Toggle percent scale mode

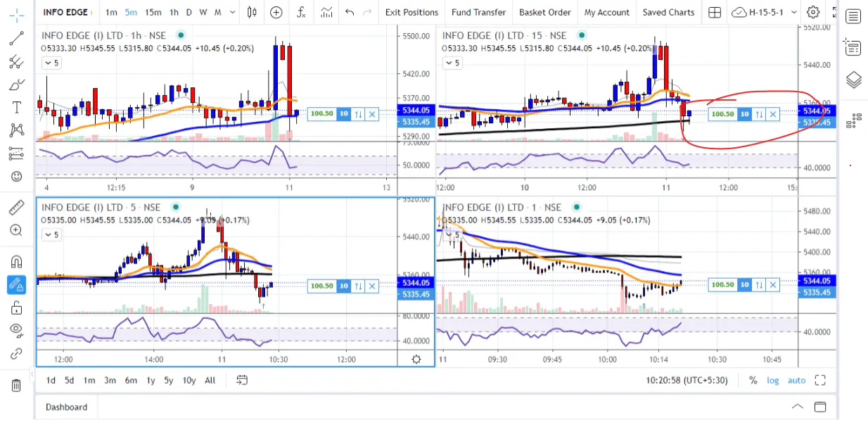[753, 380]
